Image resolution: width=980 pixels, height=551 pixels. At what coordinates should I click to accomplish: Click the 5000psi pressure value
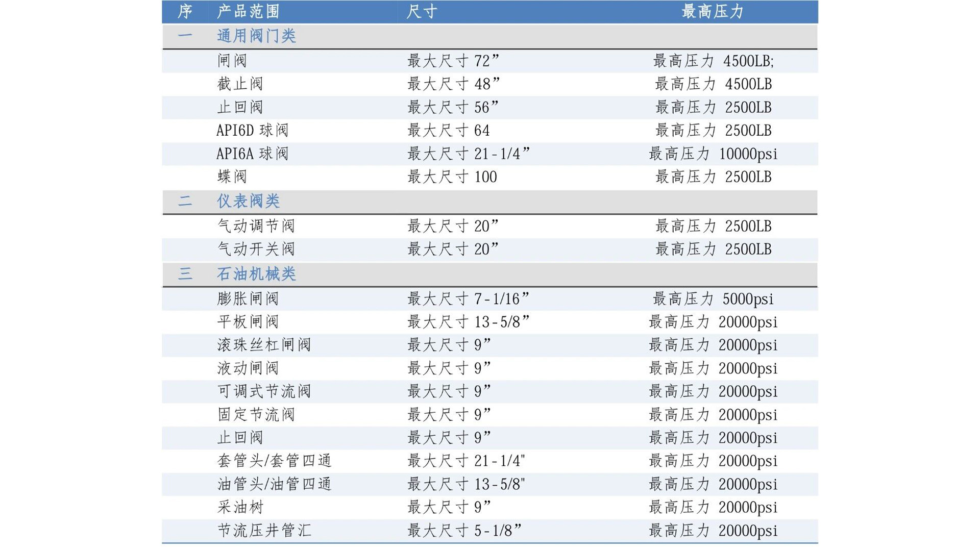coord(748,298)
